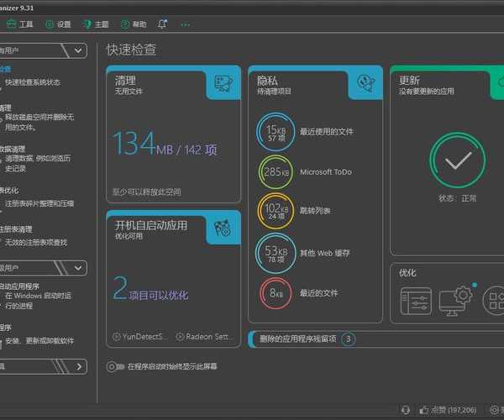Open the 主题 menu
The image size is (504, 420).
click(x=96, y=24)
